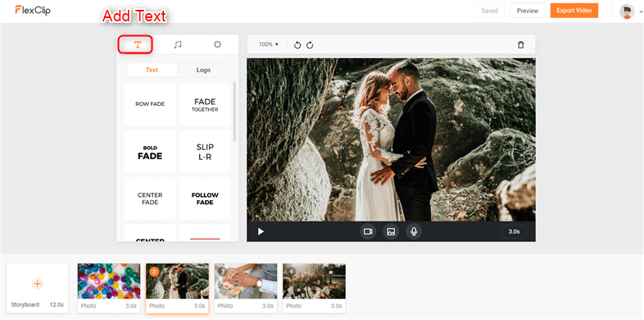Click the FlexClip logo

coord(33,10)
